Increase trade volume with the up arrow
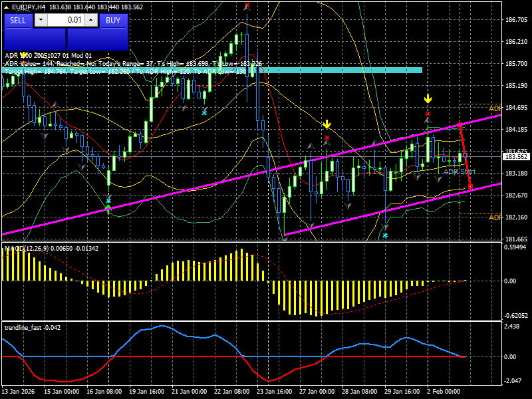532x399 pixels. pyautogui.click(x=91, y=21)
